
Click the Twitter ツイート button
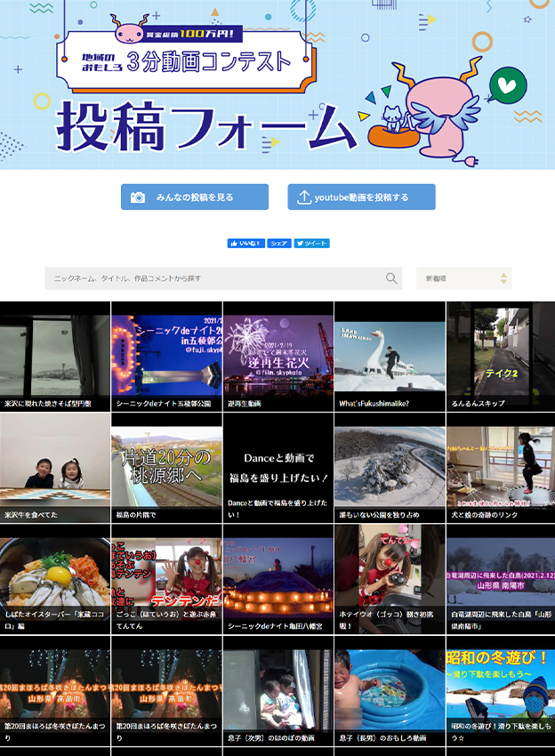click(x=312, y=243)
